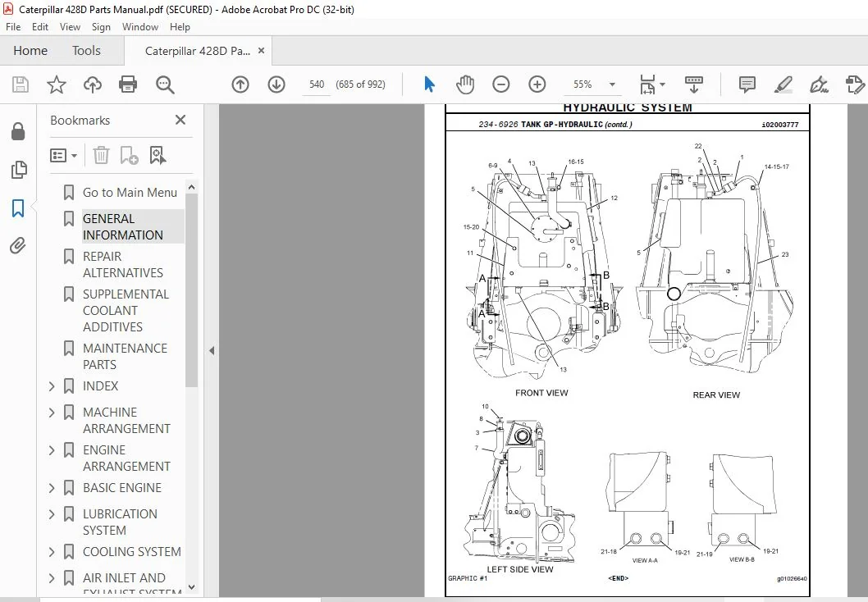The height and width of the screenshot is (602, 868).
Task: Open the File menu
Action: pyautogui.click(x=13, y=26)
